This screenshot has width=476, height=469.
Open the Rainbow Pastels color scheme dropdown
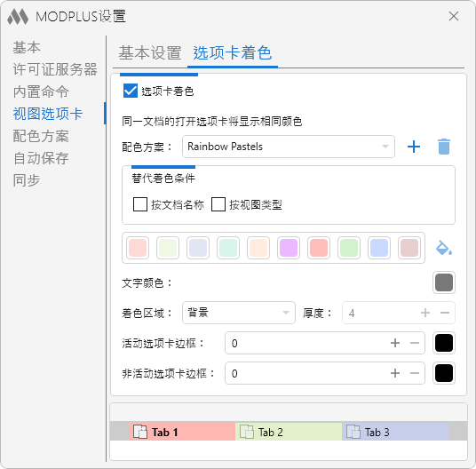(289, 147)
